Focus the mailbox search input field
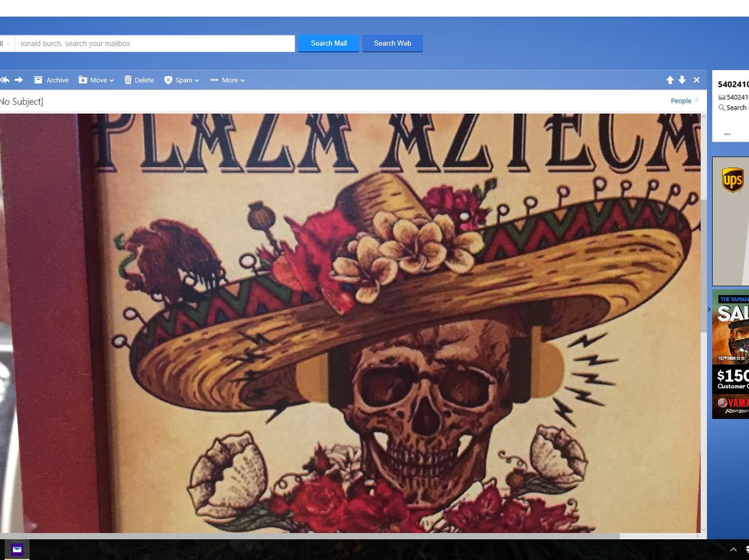Viewport: 749px width, 560px height. tap(154, 44)
